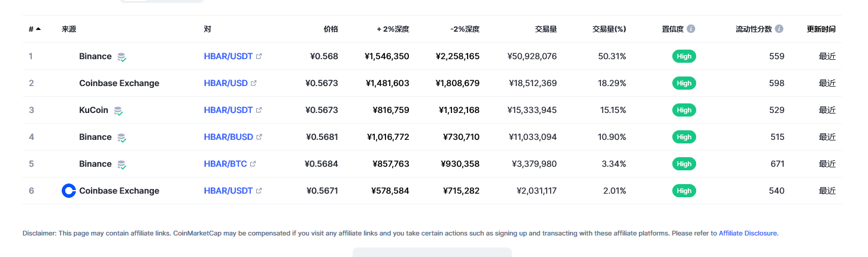Viewport: 868px width, 257px height.
Task: Sort by the +2%深度 column header
Action: pyautogui.click(x=393, y=29)
